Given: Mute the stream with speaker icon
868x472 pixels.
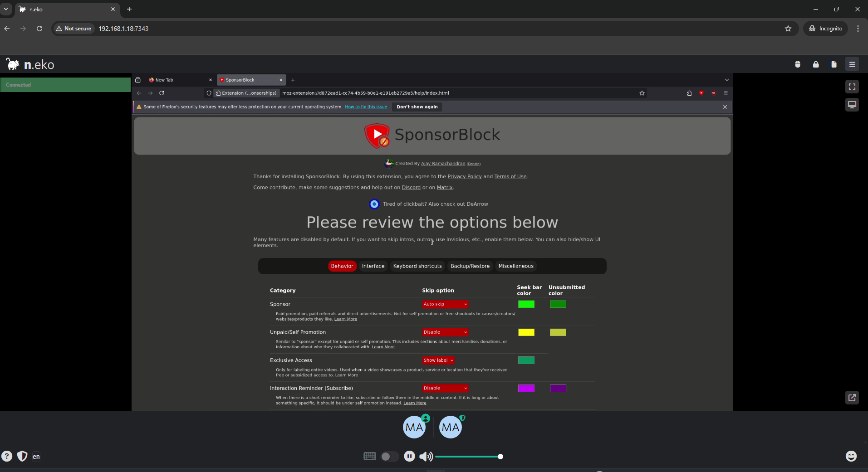Looking at the screenshot, I should 426,456.
